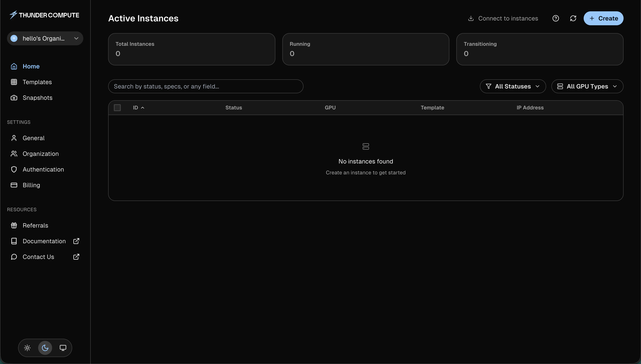Click the Template column header

click(432, 107)
